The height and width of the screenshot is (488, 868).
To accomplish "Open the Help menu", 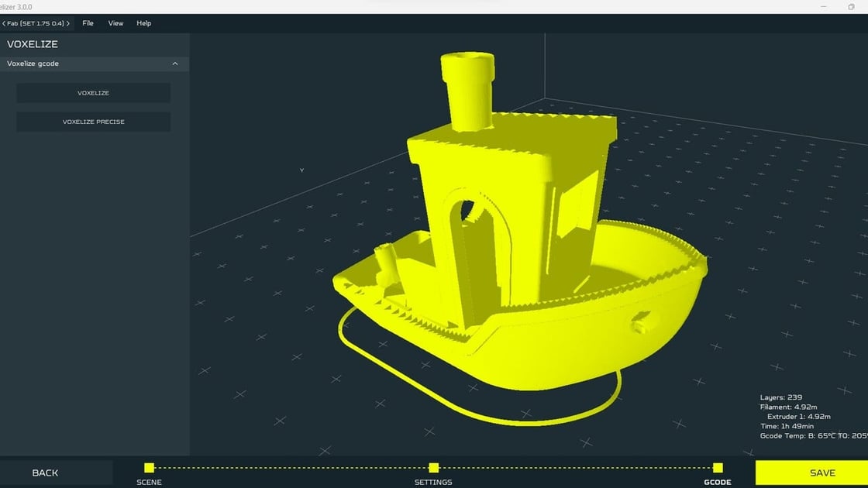I will point(143,23).
